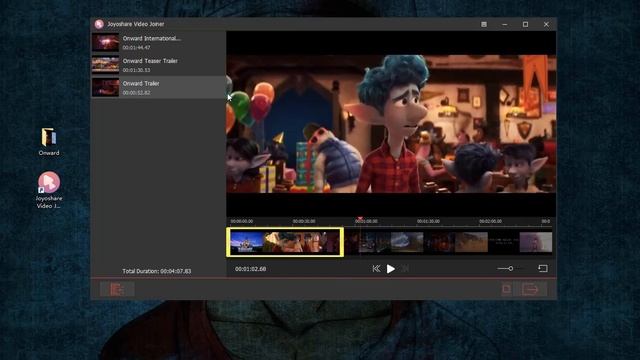Adjust the timeline zoom slider
This screenshot has height=360, width=640.
pyautogui.click(x=510, y=269)
